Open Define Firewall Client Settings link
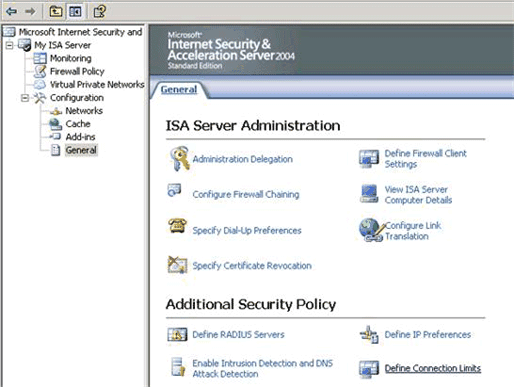514x387 pixels. [425, 159]
